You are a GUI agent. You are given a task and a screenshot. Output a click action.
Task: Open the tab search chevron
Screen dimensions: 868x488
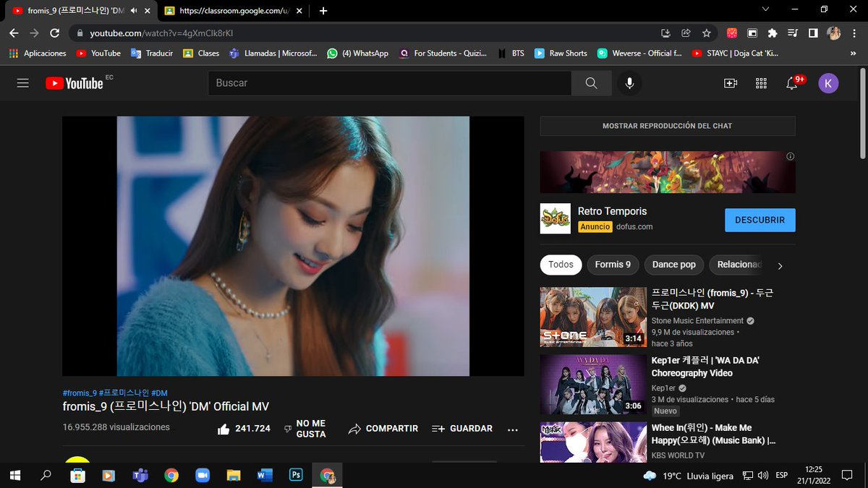tap(766, 9)
